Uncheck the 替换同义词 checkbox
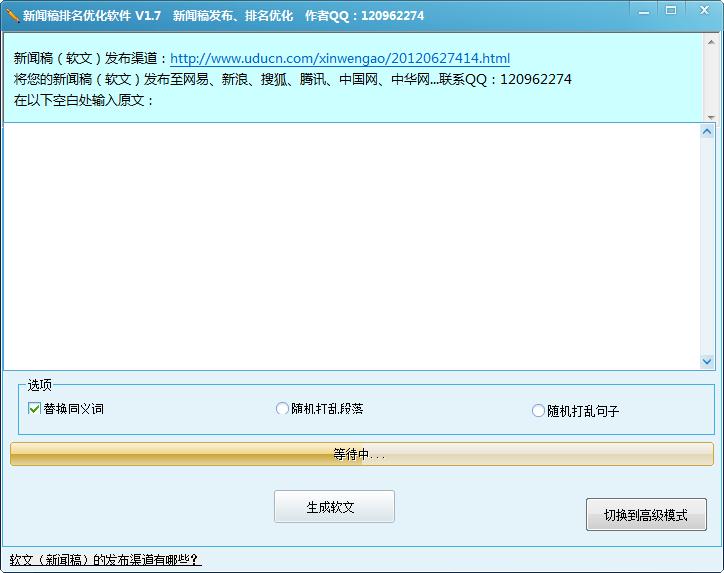Screen dimensions: 724x573 [34, 408]
